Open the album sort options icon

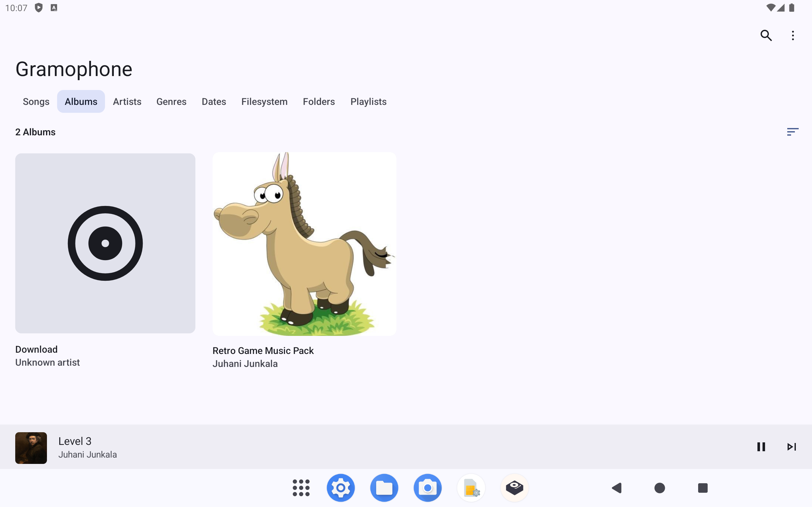pos(792,132)
